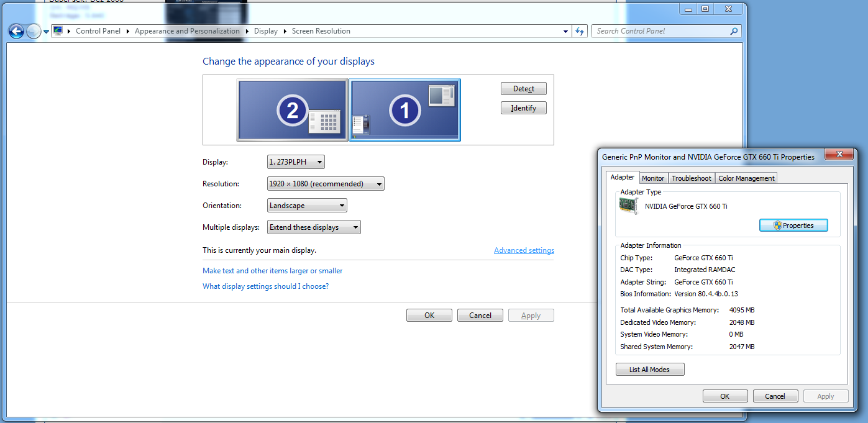Switch to the Adapter tab
868x423 pixels.
(x=623, y=177)
